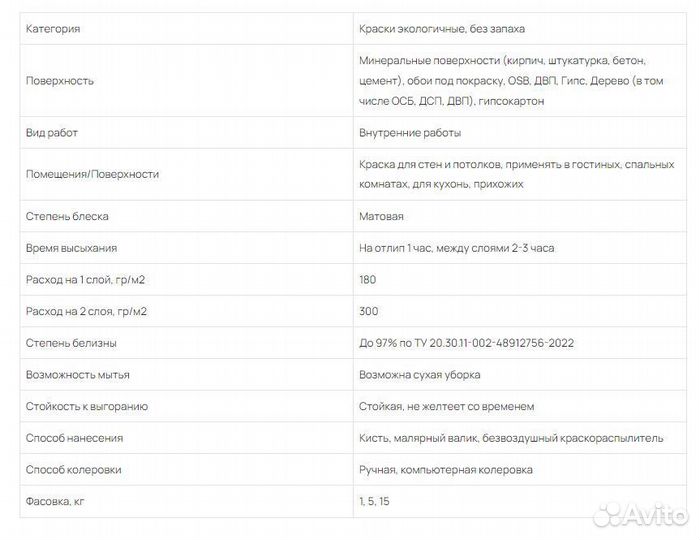Click the "Категория" row label
The width and height of the screenshot is (700, 540).
coord(53,29)
